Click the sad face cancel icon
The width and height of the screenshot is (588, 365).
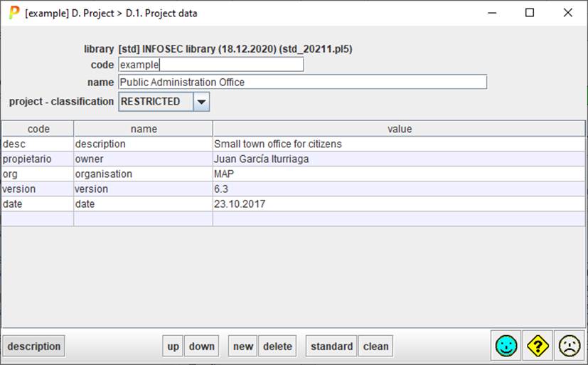coord(569,347)
